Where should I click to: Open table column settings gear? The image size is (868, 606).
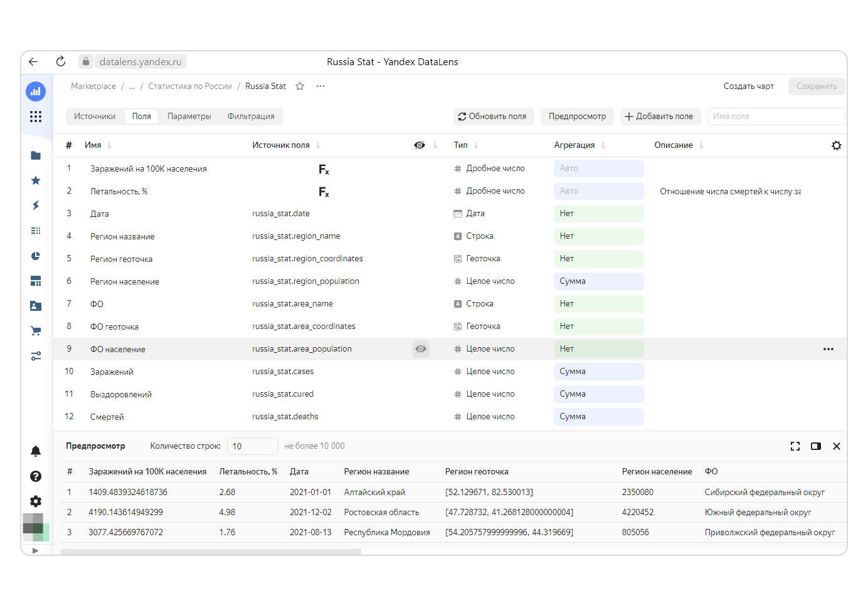(x=836, y=145)
